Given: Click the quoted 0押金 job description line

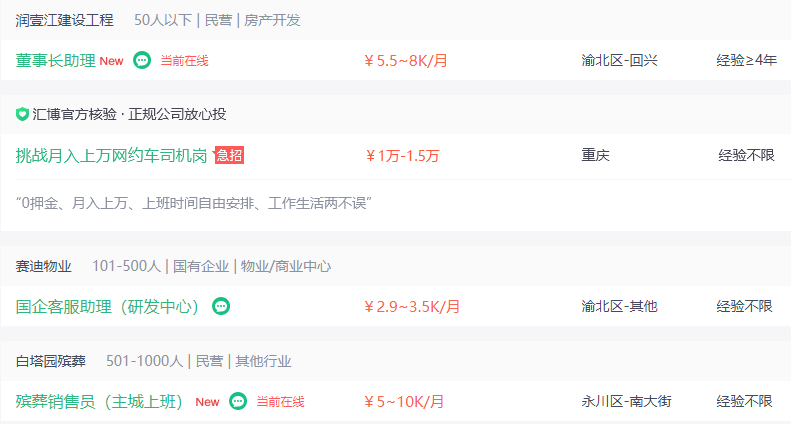Looking at the screenshot, I should pyautogui.click(x=194, y=203).
